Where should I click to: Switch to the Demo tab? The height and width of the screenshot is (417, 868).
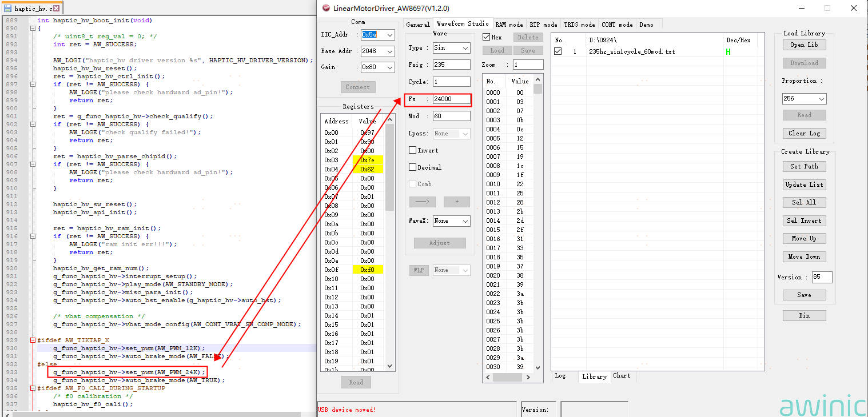click(646, 25)
